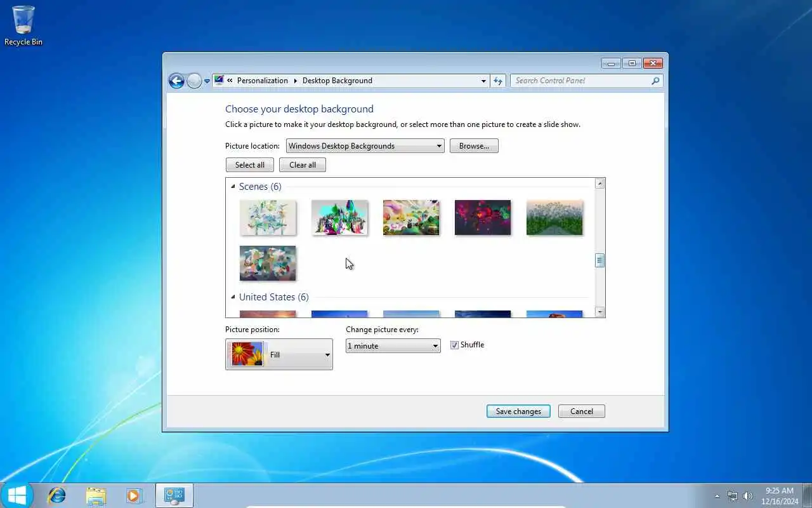Open dropdown arrow between Personalization and Desktop Background
The height and width of the screenshot is (508, 812).
click(x=295, y=81)
